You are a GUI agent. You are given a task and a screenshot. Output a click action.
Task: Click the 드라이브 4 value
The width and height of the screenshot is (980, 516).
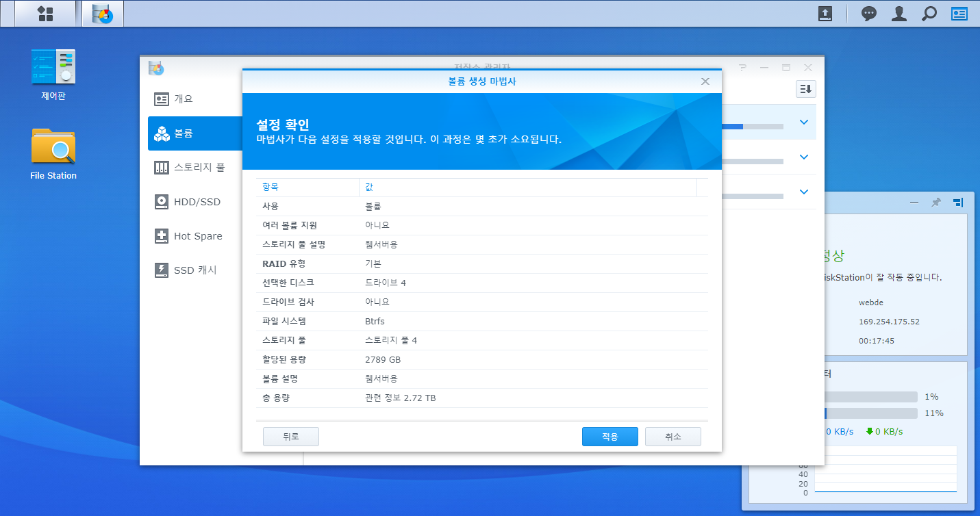[386, 283]
